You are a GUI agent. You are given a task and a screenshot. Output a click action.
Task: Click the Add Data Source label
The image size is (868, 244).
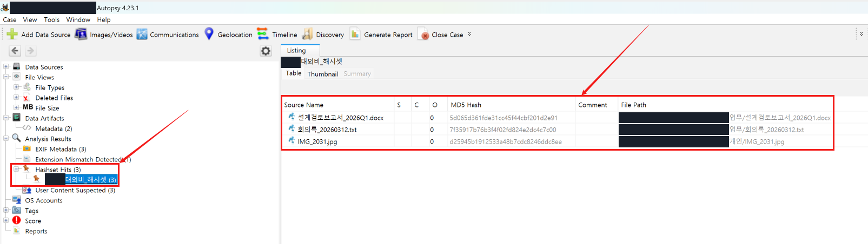click(46, 35)
